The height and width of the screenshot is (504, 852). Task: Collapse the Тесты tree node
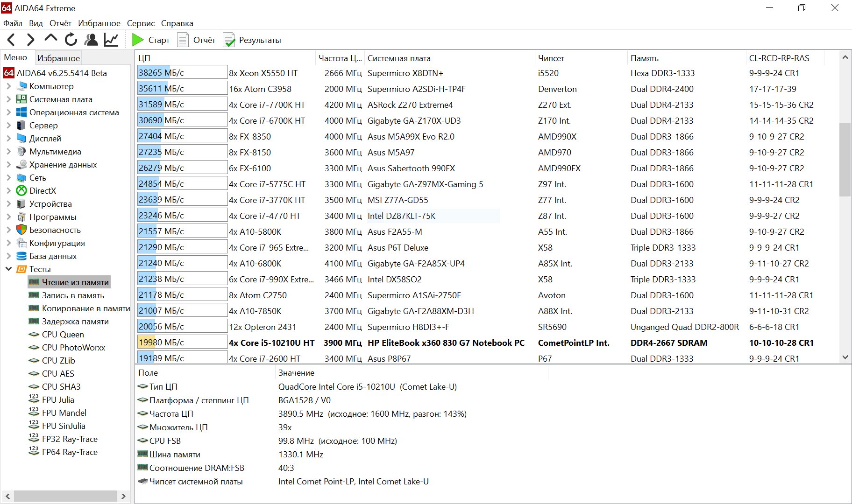[8, 269]
